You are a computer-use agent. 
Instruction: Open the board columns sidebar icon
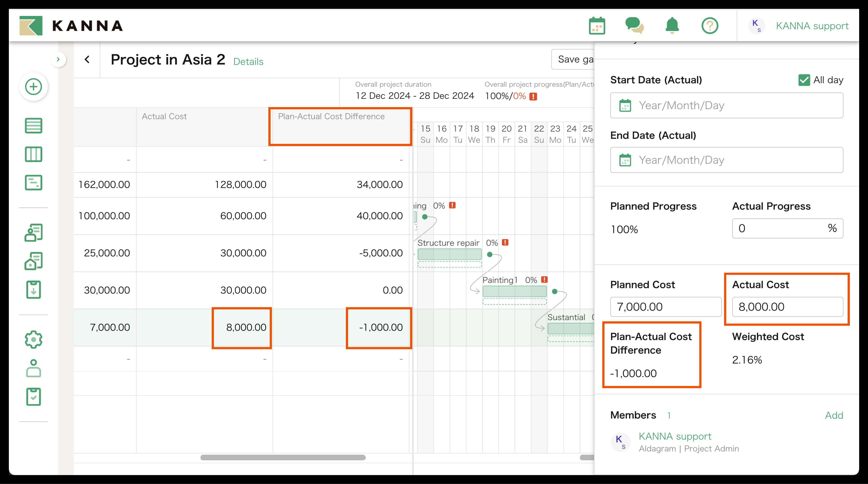pos(33,154)
